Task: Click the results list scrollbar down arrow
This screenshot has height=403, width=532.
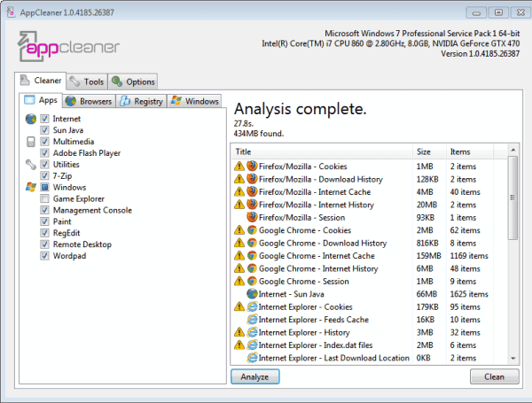Action: pos(512,357)
